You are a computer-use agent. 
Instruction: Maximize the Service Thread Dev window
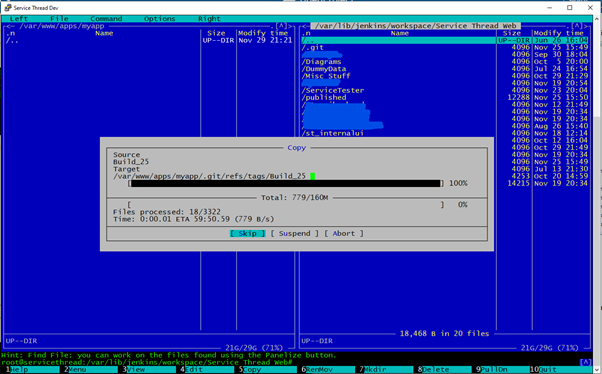click(570, 8)
